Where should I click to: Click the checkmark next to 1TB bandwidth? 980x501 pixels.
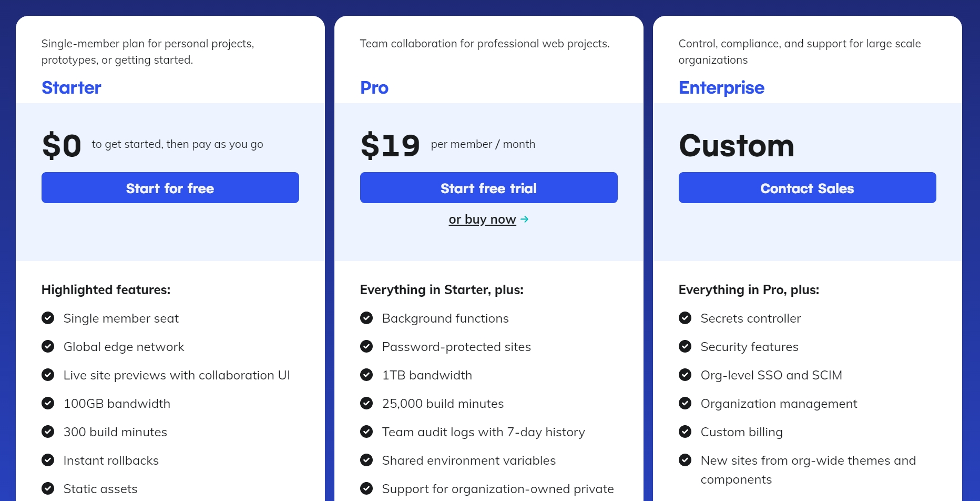(x=366, y=375)
